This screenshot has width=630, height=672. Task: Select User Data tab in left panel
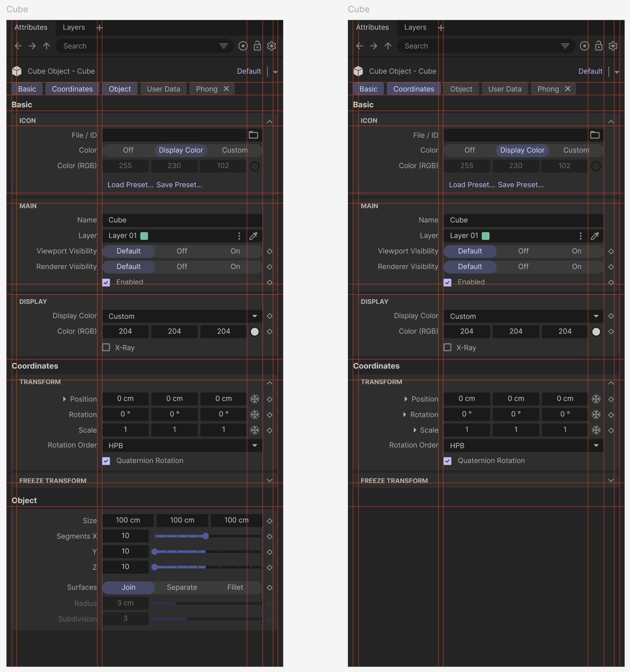pos(163,89)
